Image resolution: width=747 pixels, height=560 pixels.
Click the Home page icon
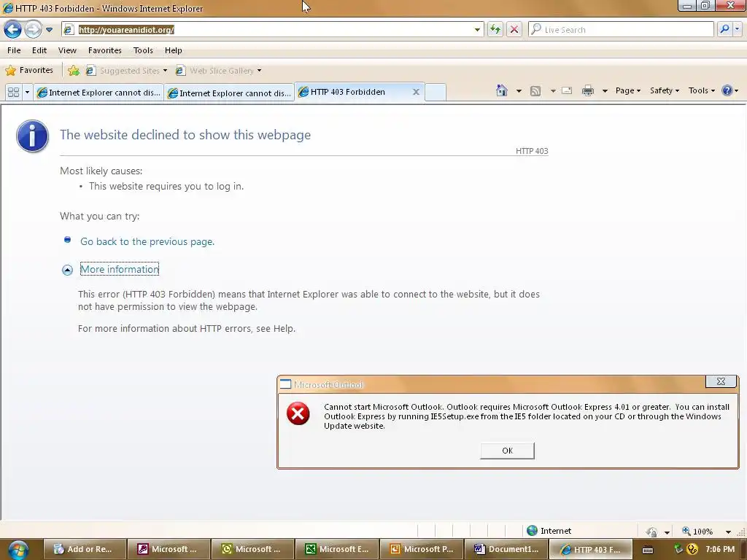point(502,90)
